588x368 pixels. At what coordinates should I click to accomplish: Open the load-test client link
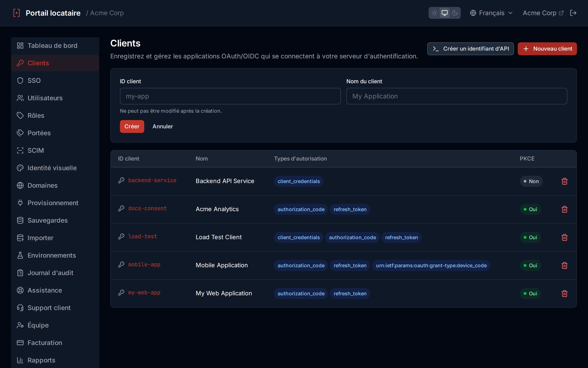[143, 237]
